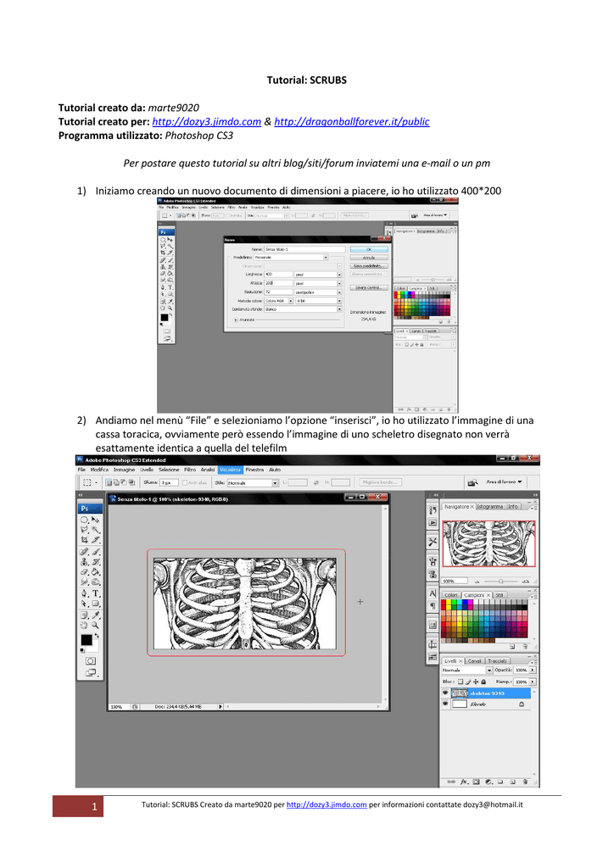Image resolution: width=614 pixels, height=868 pixels.
Task: Pick red swatch in ribcage screenshot Campioni panel
Action: point(444,604)
